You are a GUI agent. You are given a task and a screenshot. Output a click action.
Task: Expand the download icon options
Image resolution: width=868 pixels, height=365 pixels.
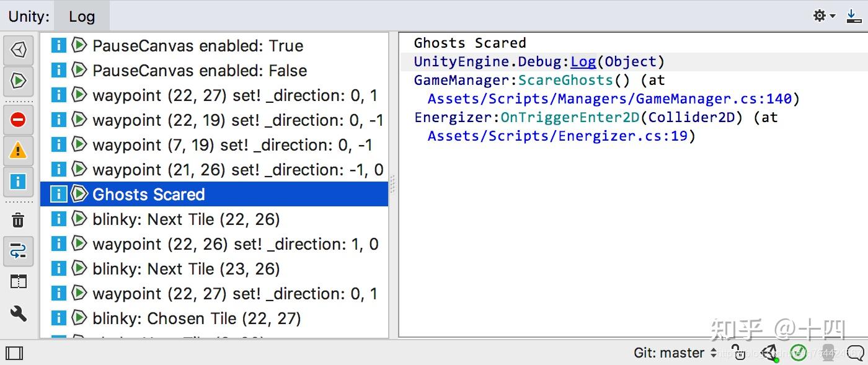coord(854,15)
